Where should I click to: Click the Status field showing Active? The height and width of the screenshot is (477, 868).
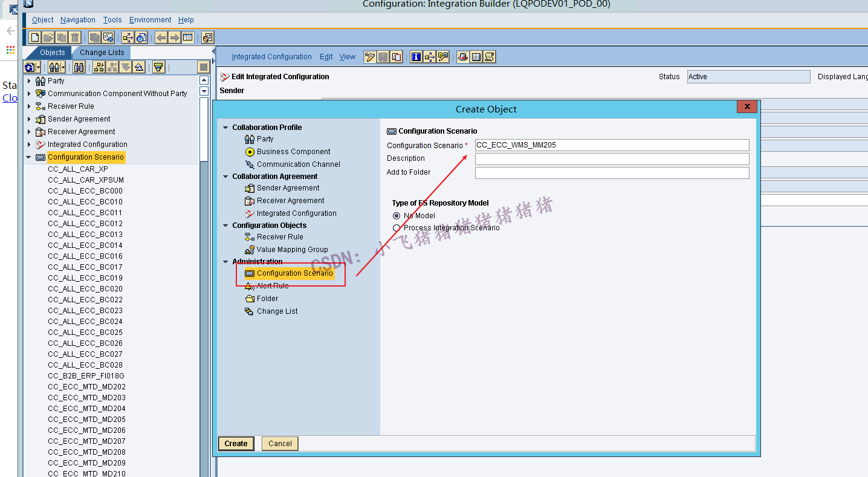[748, 77]
